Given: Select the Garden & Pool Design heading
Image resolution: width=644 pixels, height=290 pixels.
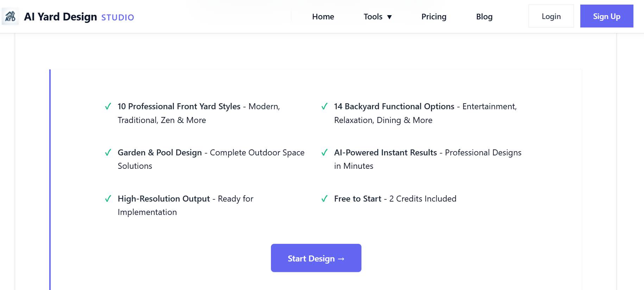Looking at the screenshot, I should click(x=160, y=153).
